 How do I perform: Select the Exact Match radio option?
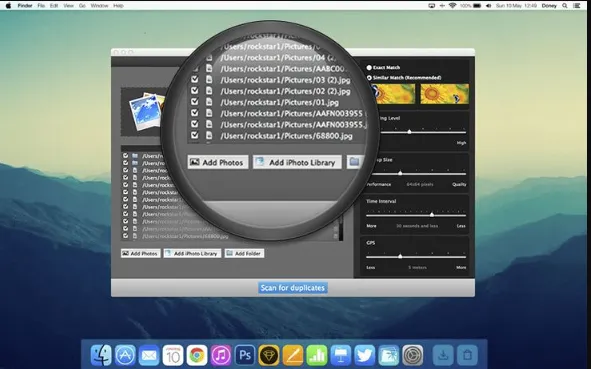369,67
